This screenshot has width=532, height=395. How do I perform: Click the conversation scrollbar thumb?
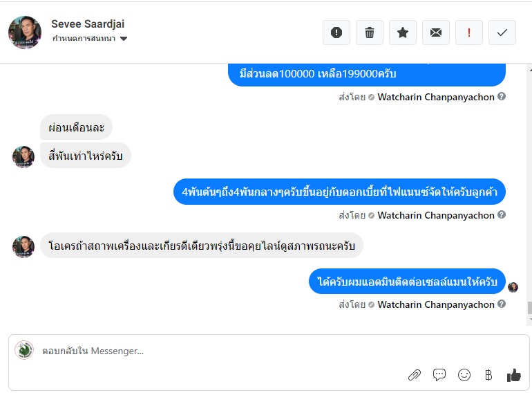[529, 308]
